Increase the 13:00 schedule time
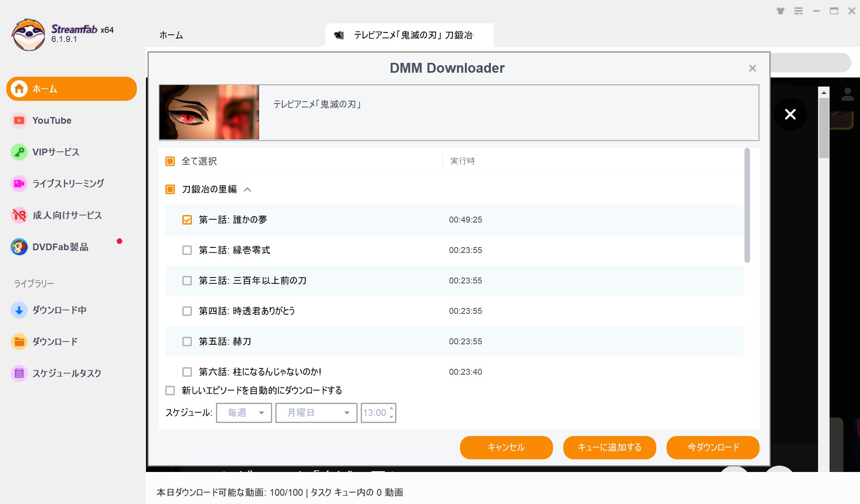Viewport: 860px width, 504px height. [x=391, y=408]
